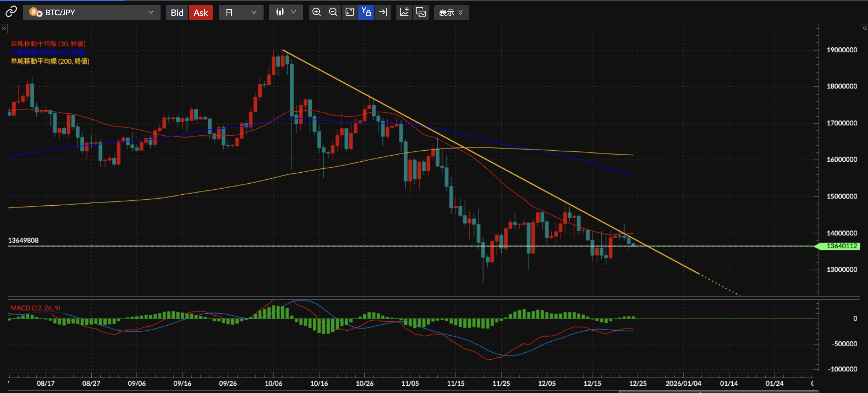Jump to latest bar with arrow icon
The width and height of the screenshot is (868, 393).
pyautogui.click(x=383, y=12)
